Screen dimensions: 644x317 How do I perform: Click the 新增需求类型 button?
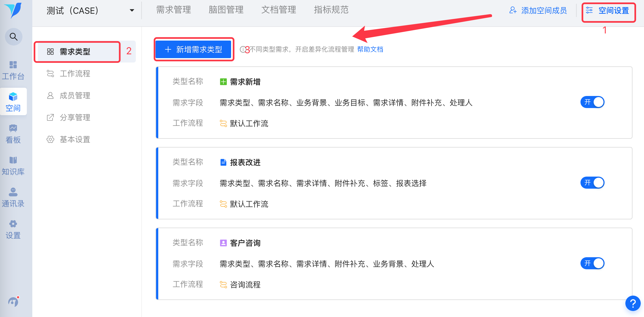(x=194, y=49)
